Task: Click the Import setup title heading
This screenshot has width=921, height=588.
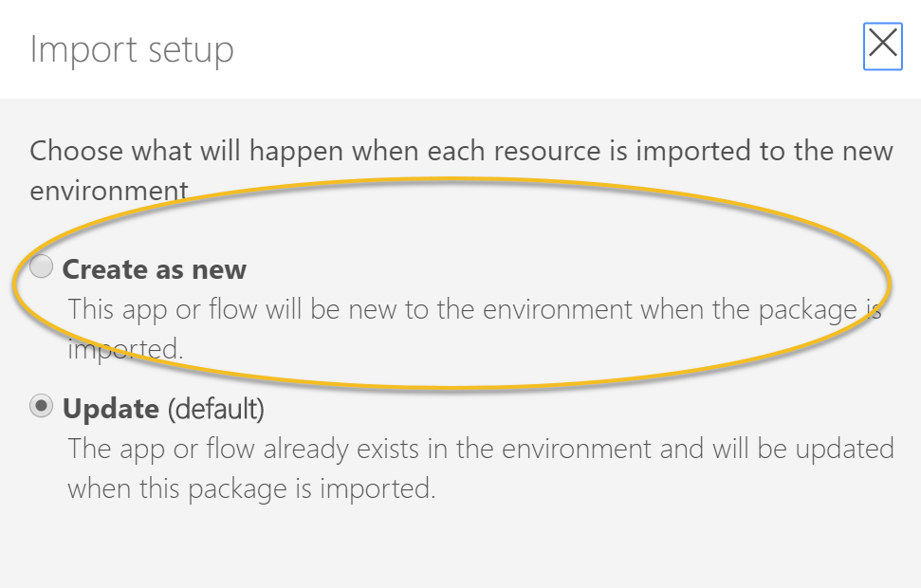Action: (132, 50)
